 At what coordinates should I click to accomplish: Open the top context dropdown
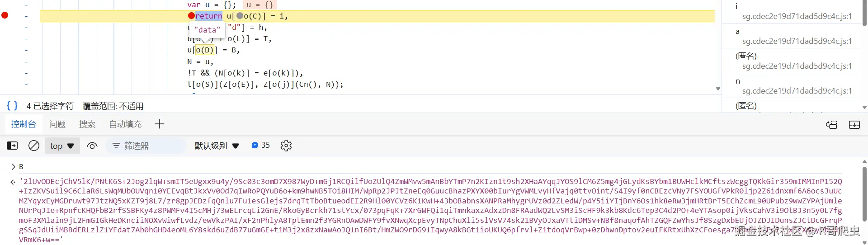coord(62,146)
